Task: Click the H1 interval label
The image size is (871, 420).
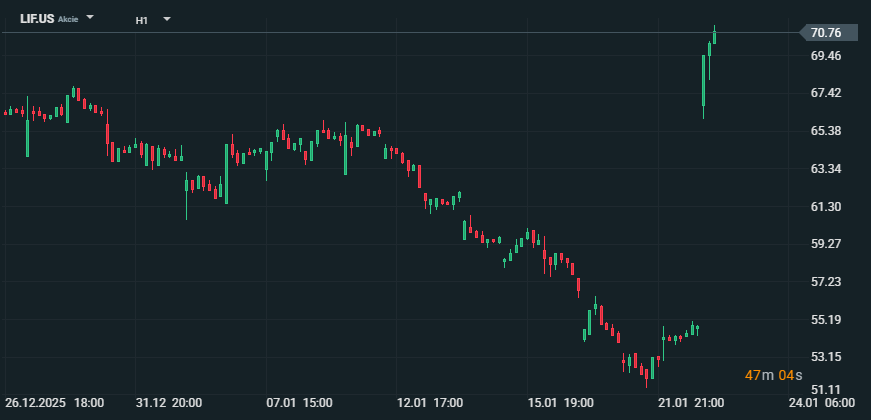Action: click(x=142, y=19)
